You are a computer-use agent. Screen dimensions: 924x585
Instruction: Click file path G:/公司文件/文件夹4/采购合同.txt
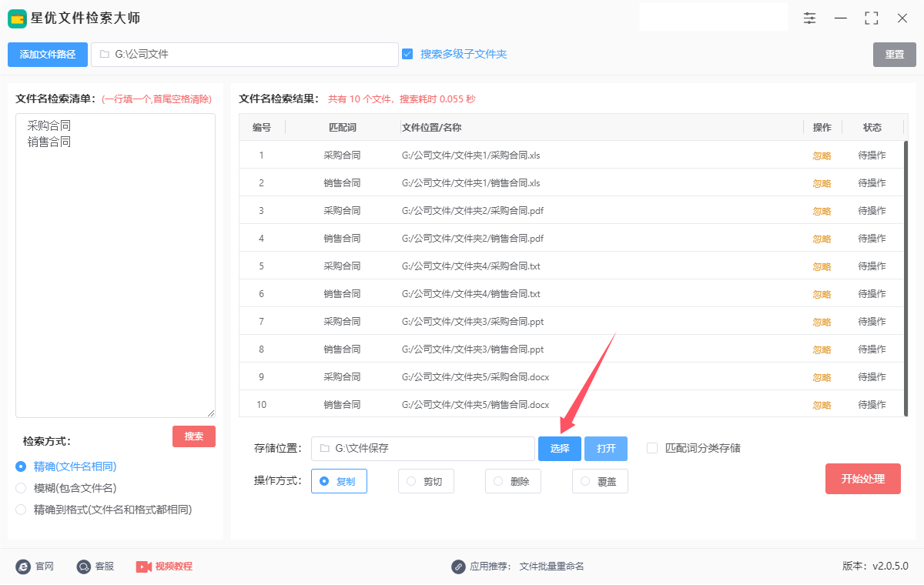point(471,266)
